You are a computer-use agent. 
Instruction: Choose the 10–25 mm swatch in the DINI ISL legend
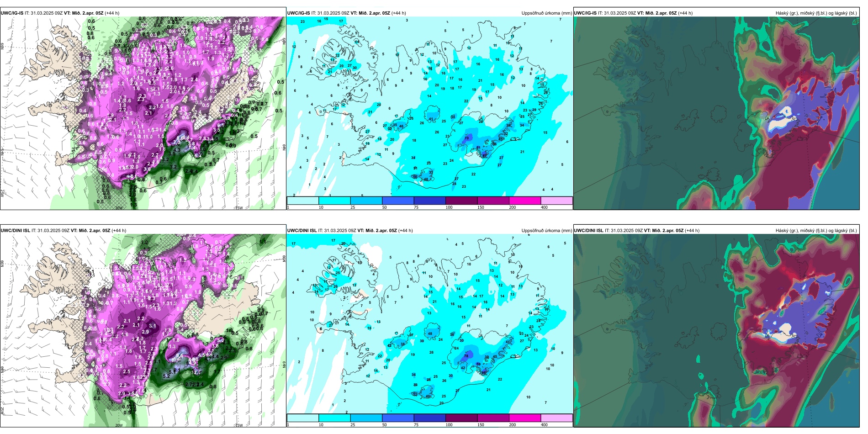point(334,418)
